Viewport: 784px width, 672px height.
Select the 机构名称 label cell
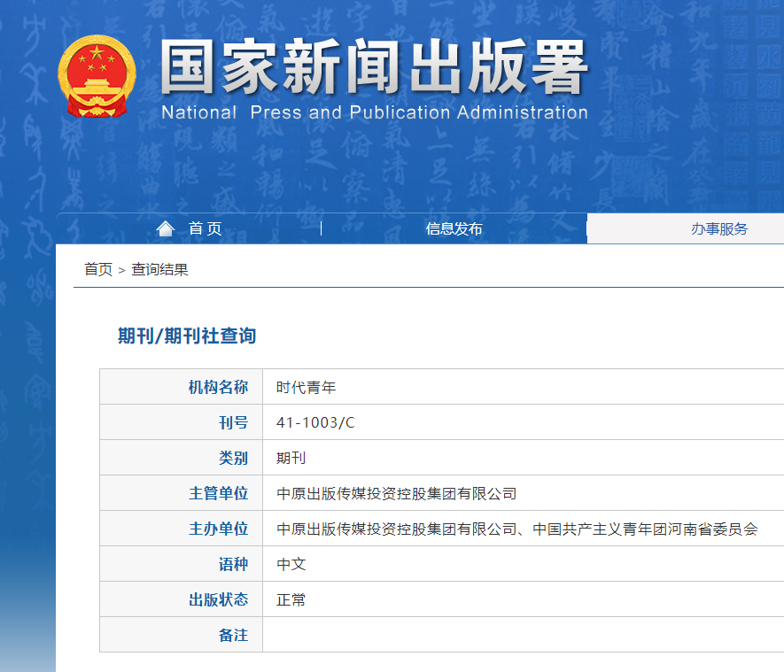(x=181, y=387)
